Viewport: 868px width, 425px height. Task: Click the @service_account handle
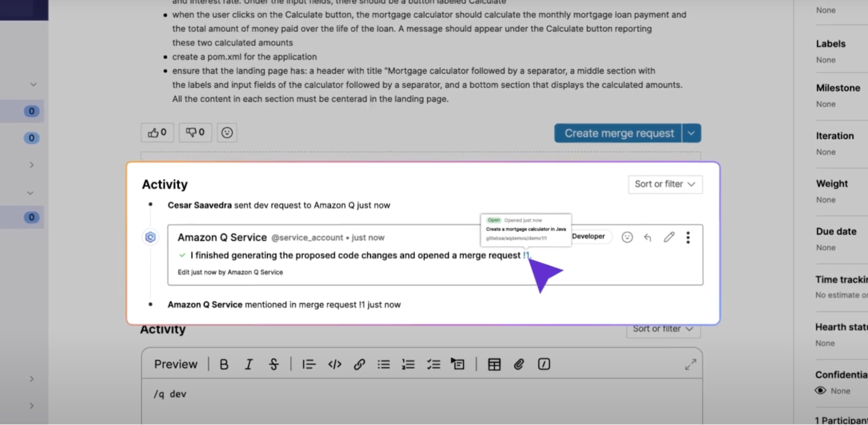[x=307, y=238]
